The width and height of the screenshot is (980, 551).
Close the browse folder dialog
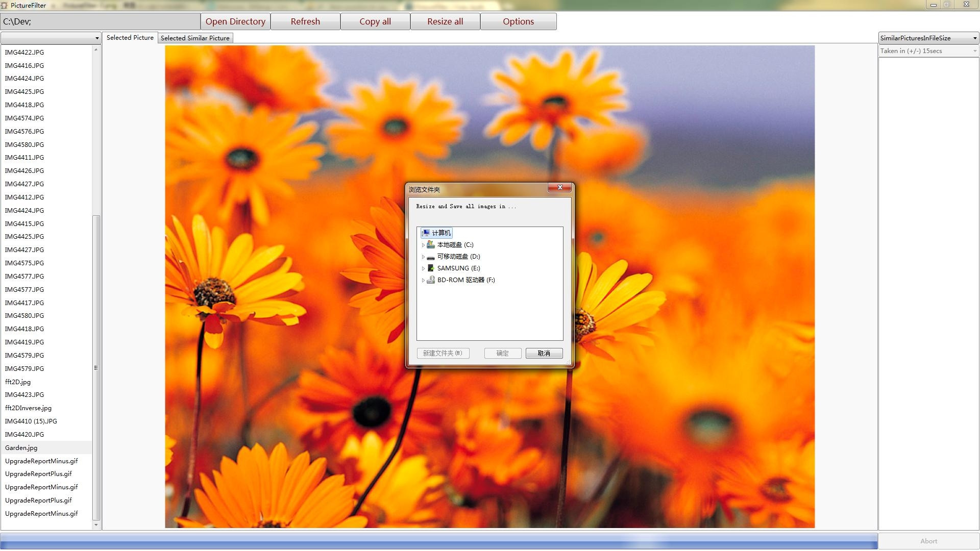(x=560, y=188)
